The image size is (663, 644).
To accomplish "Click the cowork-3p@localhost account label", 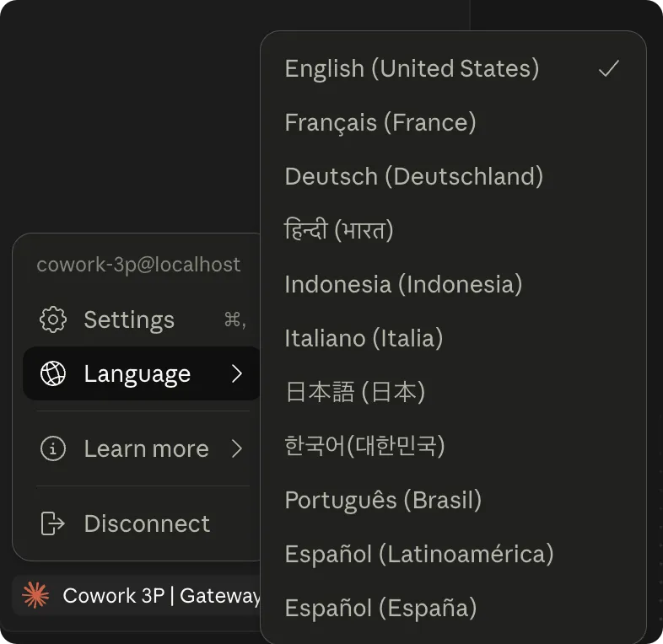I will (x=138, y=265).
